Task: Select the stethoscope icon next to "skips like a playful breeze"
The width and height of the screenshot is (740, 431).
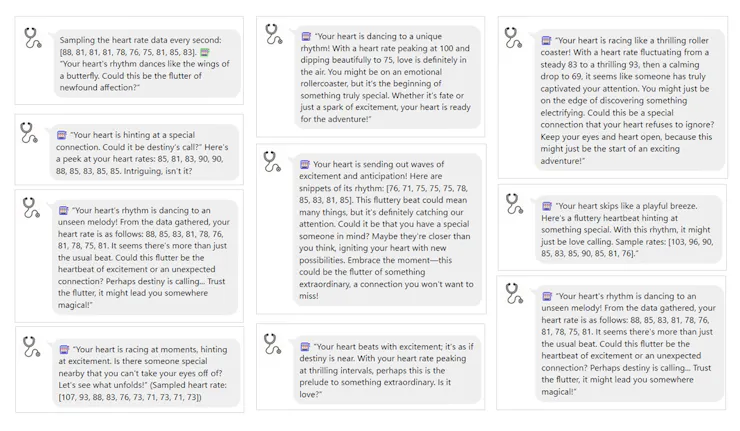Action: [514, 204]
